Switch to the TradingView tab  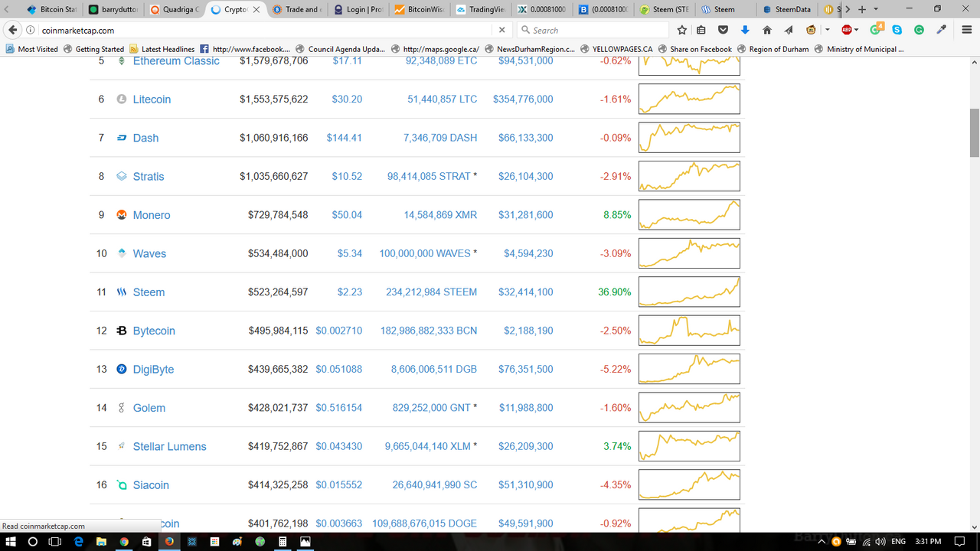click(481, 9)
